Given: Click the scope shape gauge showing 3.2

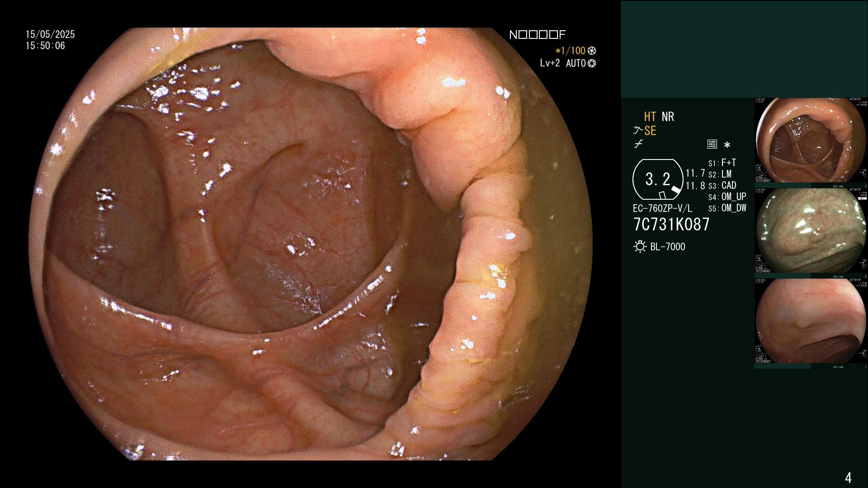Looking at the screenshot, I should [658, 179].
